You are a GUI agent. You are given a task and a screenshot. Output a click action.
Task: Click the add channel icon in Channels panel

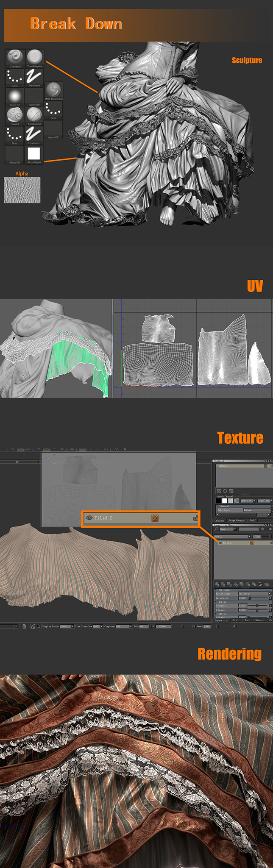point(219,491)
